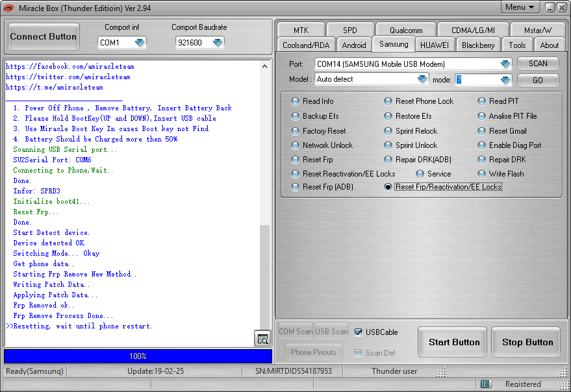Click the COM Scan button
This screenshot has height=392, width=571.
[x=296, y=332]
